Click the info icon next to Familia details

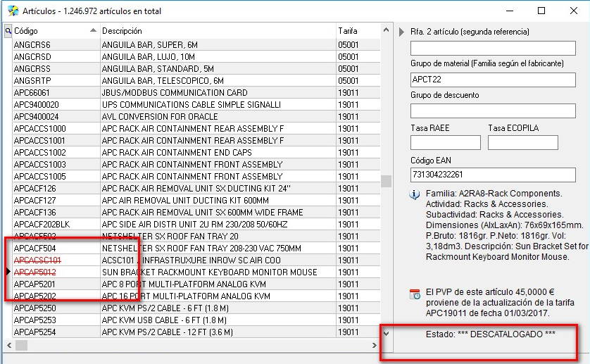[x=414, y=194]
